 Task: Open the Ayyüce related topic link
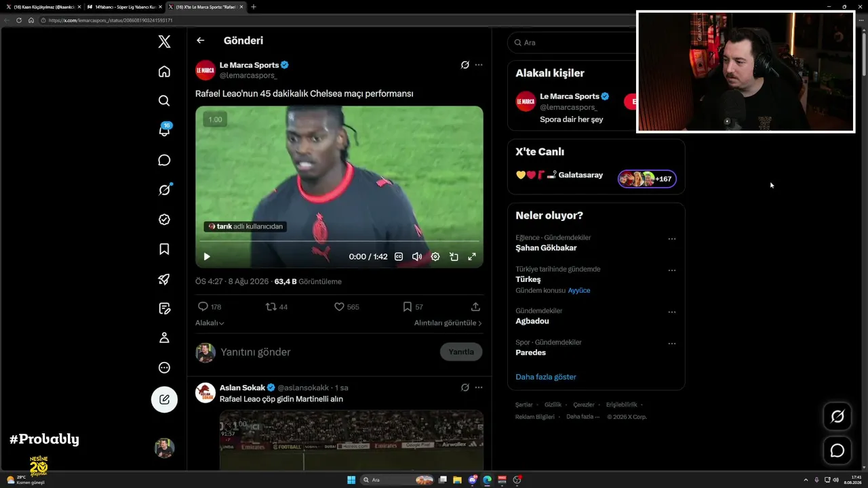(x=579, y=291)
